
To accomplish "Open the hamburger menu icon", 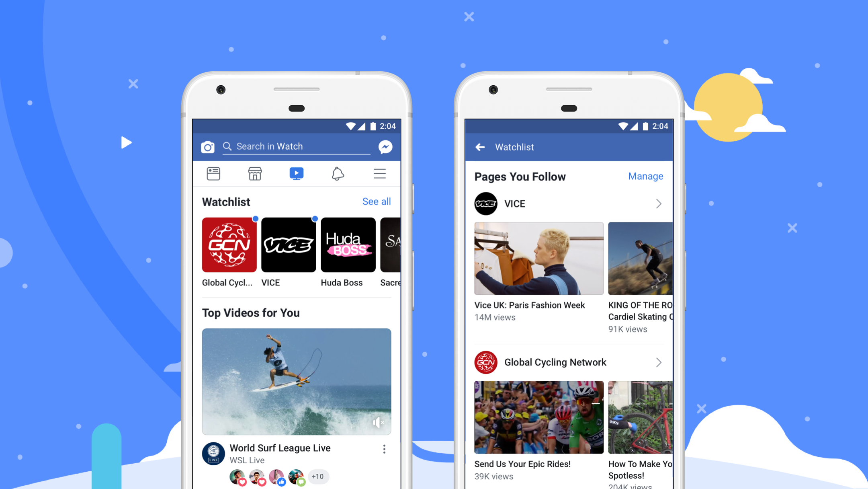I will pyautogui.click(x=380, y=174).
